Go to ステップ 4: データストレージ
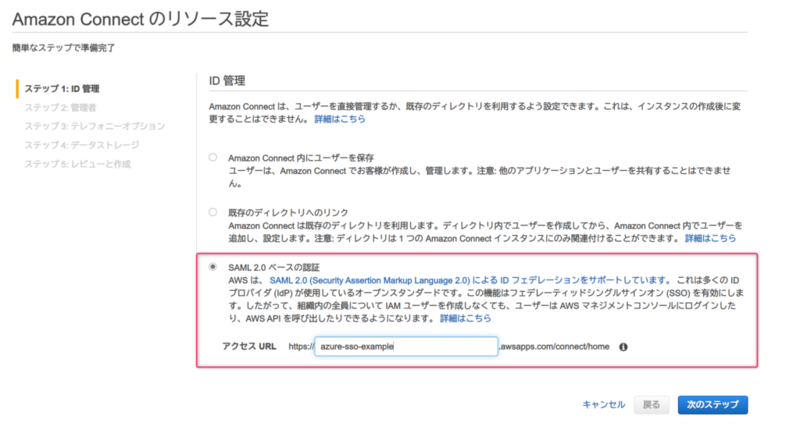The width and height of the screenshot is (800, 448). pos(82,145)
